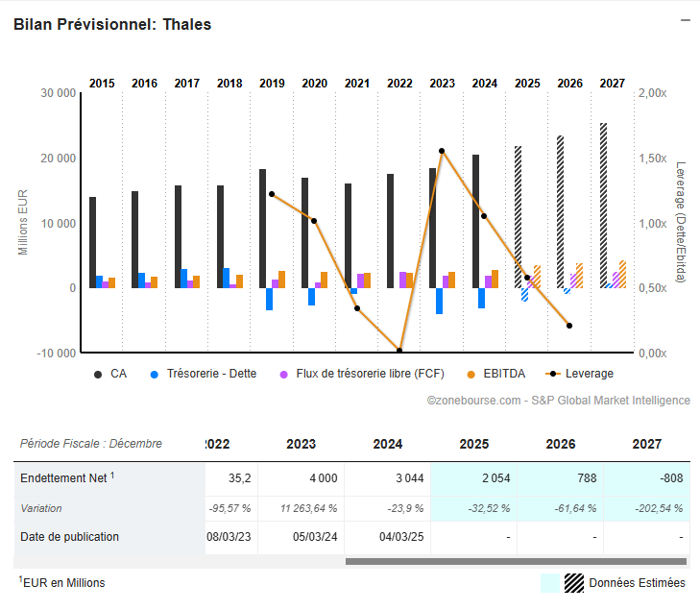Click the Bilan Prévisionnel: Thales title
This screenshot has height=610, width=700.
(x=112, y=25)
